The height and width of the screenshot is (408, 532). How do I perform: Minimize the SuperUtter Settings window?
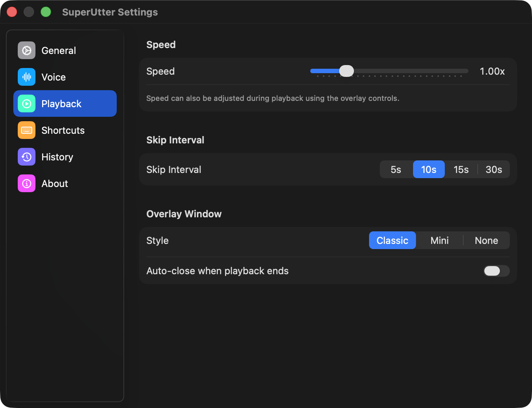(x=29, y=12)
